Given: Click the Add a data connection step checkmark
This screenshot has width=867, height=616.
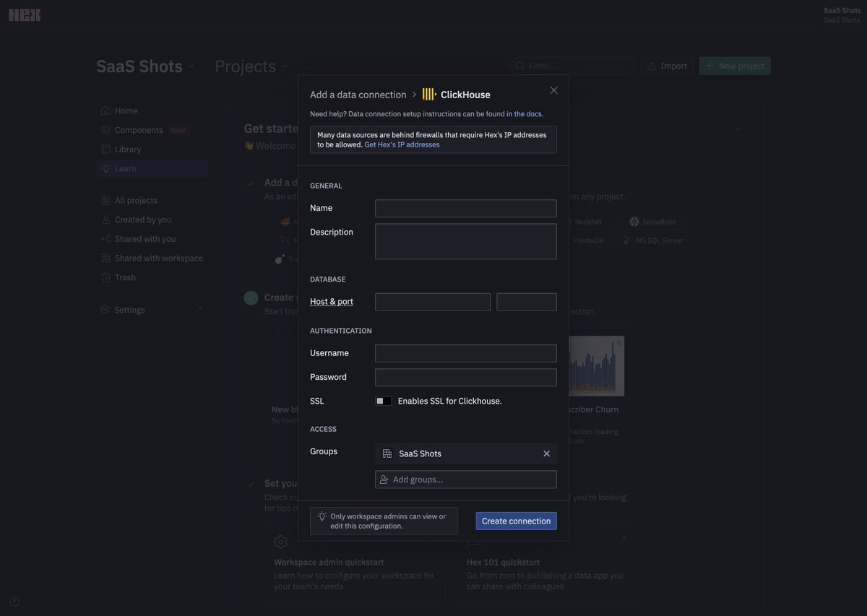Looking at the screenshot, I should [251, 183].
